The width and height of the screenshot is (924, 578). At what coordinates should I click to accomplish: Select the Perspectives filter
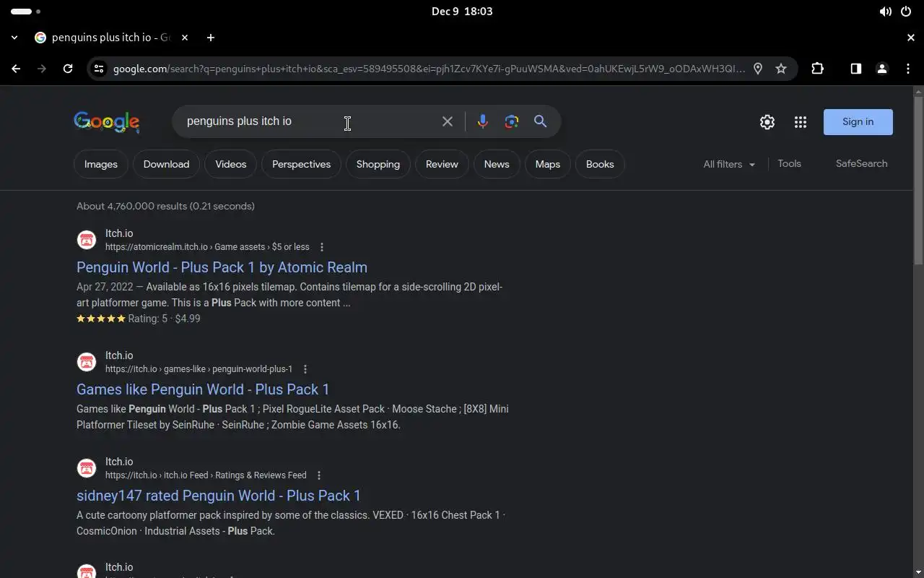pos(301,164)
